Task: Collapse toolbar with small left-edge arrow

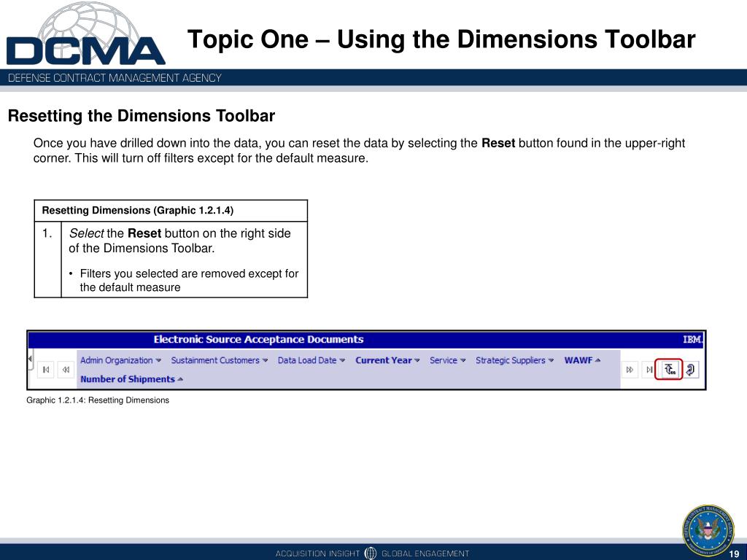Action: [30, 358]
